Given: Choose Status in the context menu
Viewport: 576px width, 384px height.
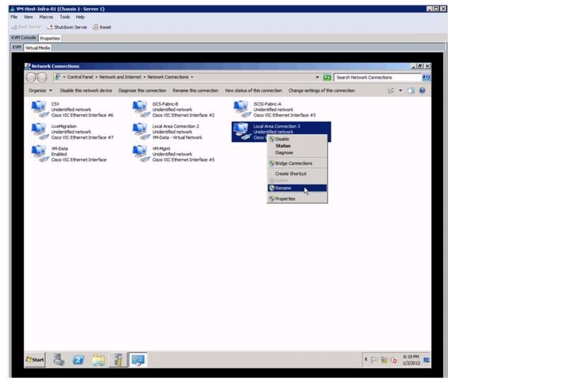Looking at the screenshot, I should coord(297,146).
